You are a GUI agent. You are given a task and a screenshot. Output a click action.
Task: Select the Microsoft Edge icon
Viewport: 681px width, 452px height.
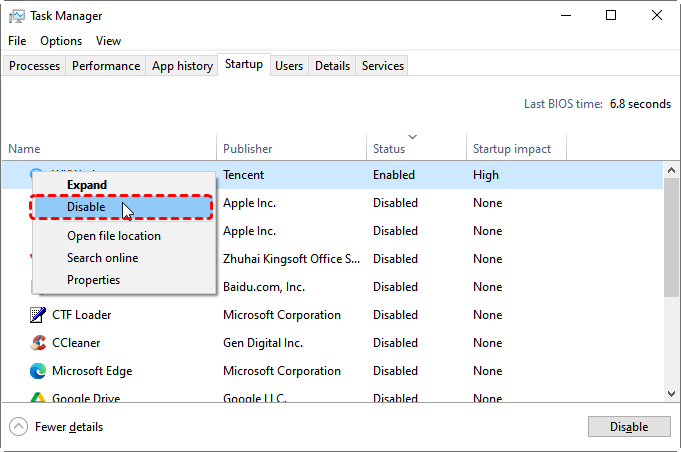pyautogui.click(x=38, y=371)
